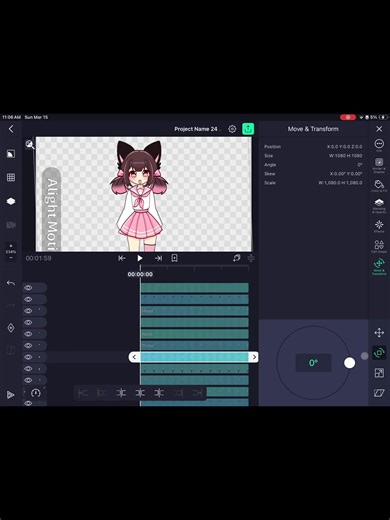
Task: Select the scale transform tool
Action: (379, 373)
